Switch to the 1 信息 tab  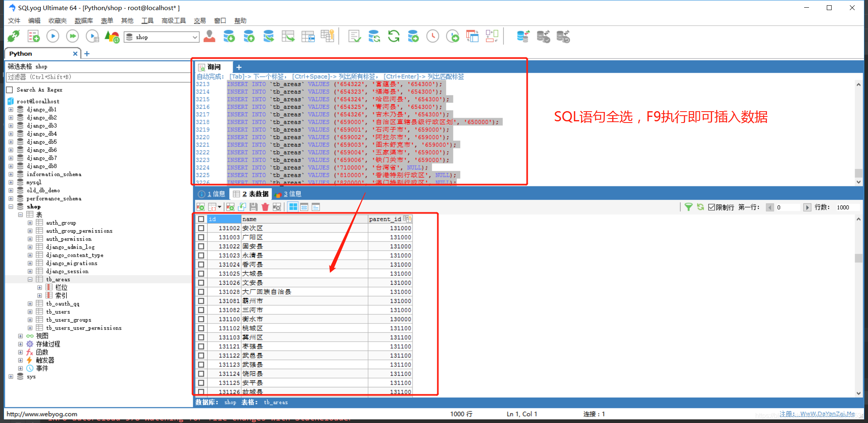[212, 194]
